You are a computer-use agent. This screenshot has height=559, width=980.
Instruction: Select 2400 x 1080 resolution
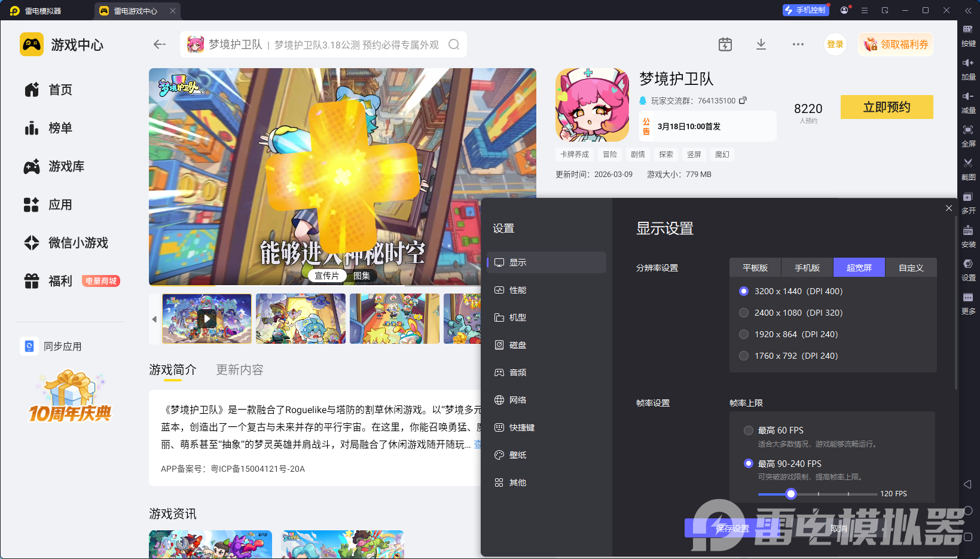click(x=790, y=313)
